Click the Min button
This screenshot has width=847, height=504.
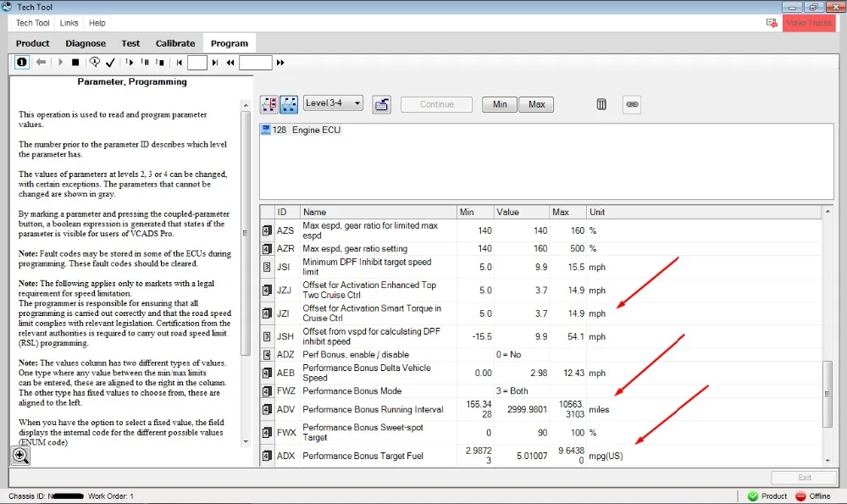click(500, 104)
